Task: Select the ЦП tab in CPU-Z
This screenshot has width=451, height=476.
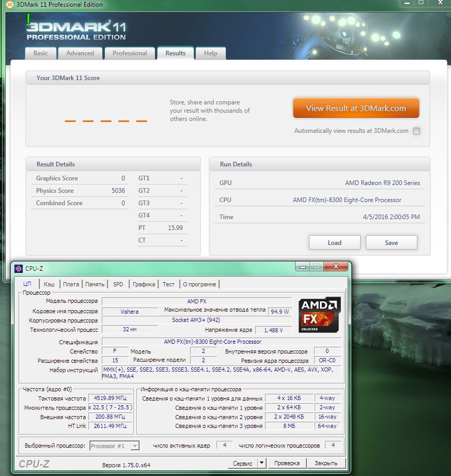Action: [27, 284]
